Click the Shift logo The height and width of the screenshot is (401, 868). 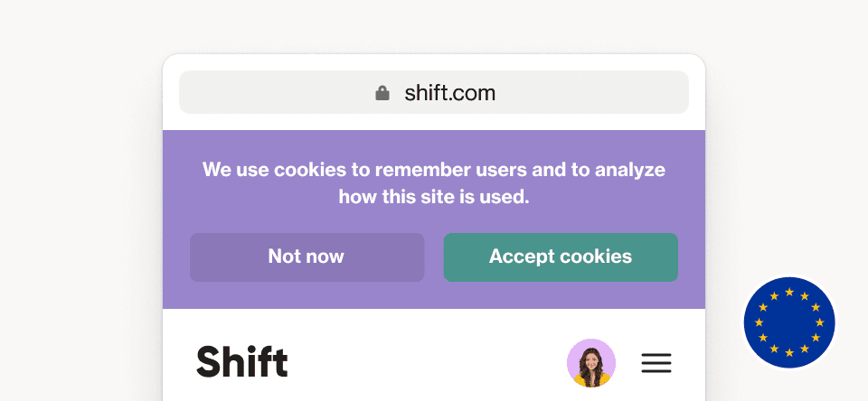pyautogui.click(x=242, y=361)
